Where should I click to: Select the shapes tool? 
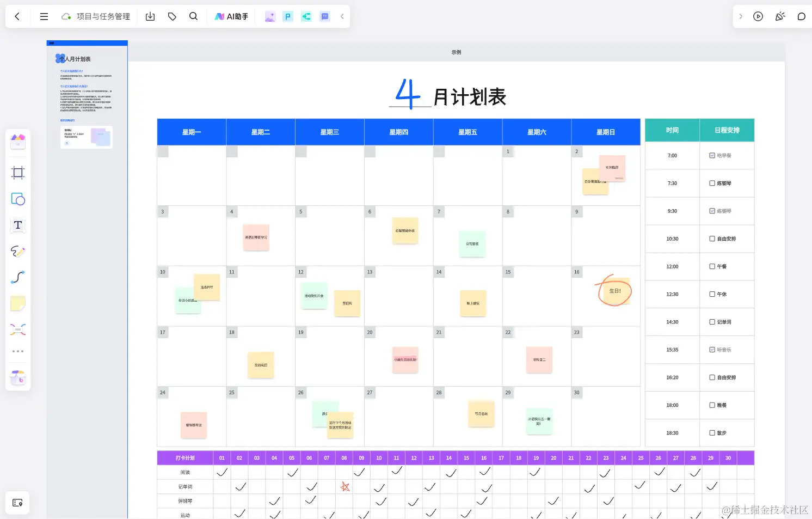(x=18, y=199)
